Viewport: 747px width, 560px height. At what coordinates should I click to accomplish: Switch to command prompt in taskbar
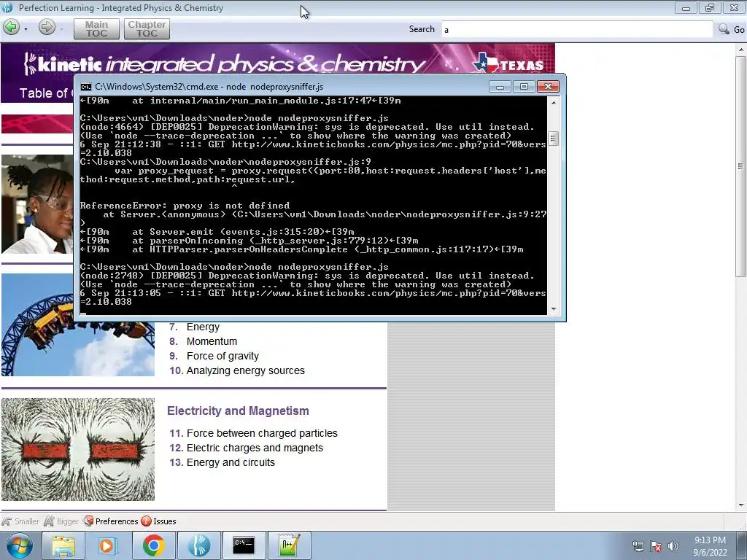[244, 545]
